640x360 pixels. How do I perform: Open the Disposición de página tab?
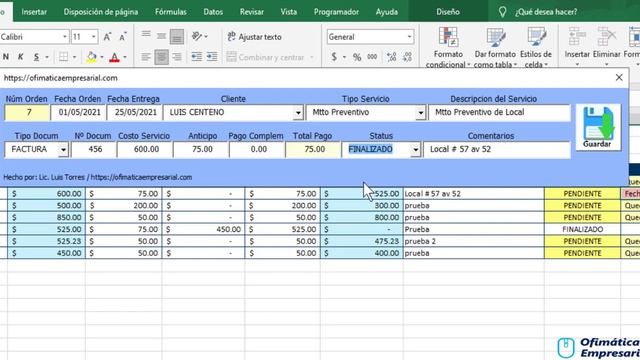[x=101, y=12]
